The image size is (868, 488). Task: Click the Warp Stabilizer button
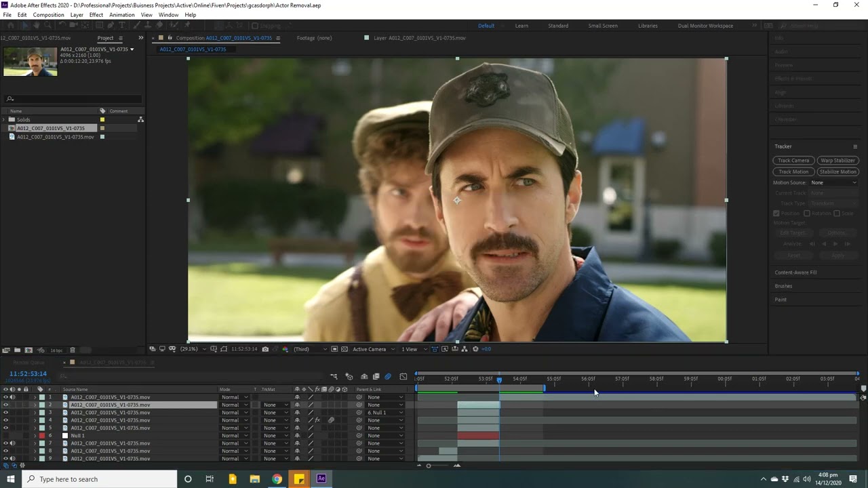pos(837,161)
